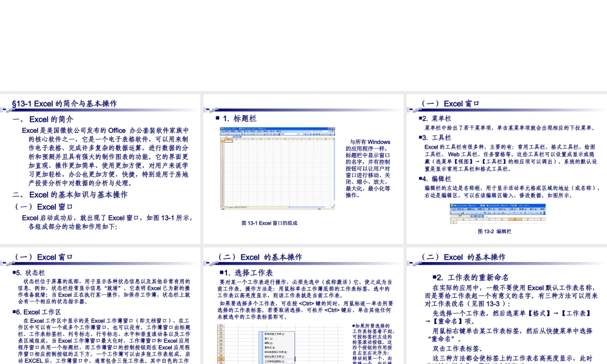
Task: Click the paragraph starting Excel 启动成功后
Action: point(107,222)
